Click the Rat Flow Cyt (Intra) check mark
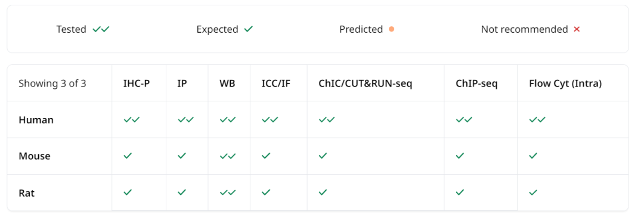 coord(533,192)
